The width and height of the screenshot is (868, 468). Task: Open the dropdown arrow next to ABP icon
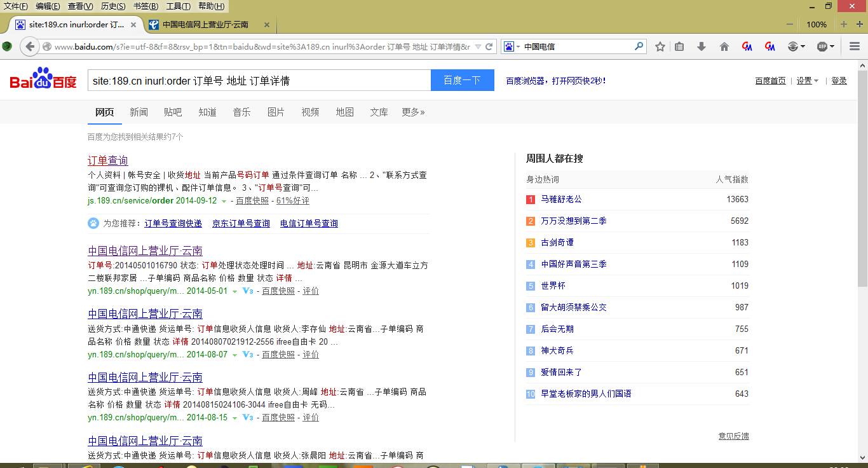(x=832, y=46)
